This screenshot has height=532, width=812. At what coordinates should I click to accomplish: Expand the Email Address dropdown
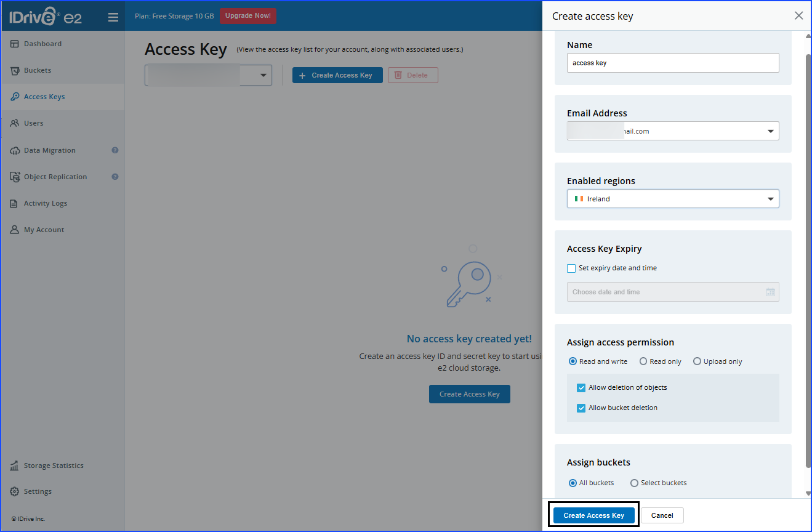(770, 131)
